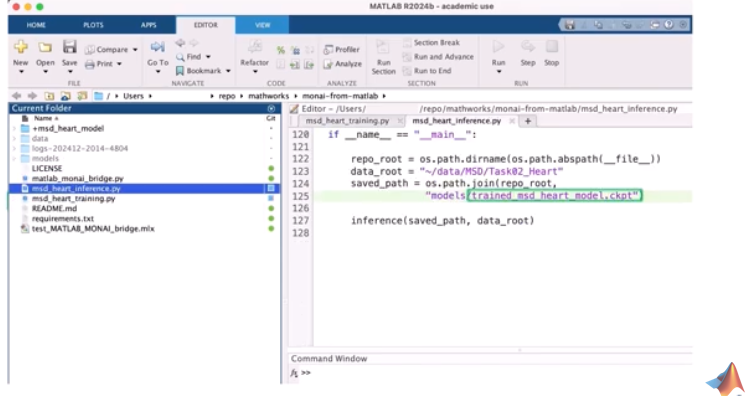Click the New file icon
748x396 pixels.
click(x=21, y=47)
